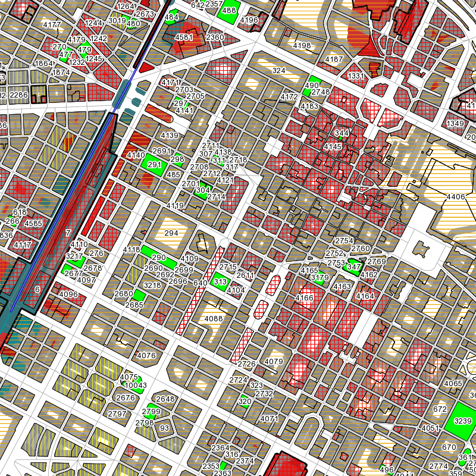
Task: Click the 2286 parcel label
Action: tap(18, 95)
